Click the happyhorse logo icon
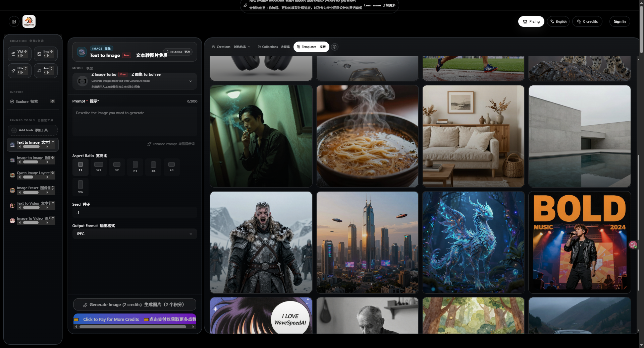Image resolution: width=644 pixels, height=348 pixels. tap(29, 21)
